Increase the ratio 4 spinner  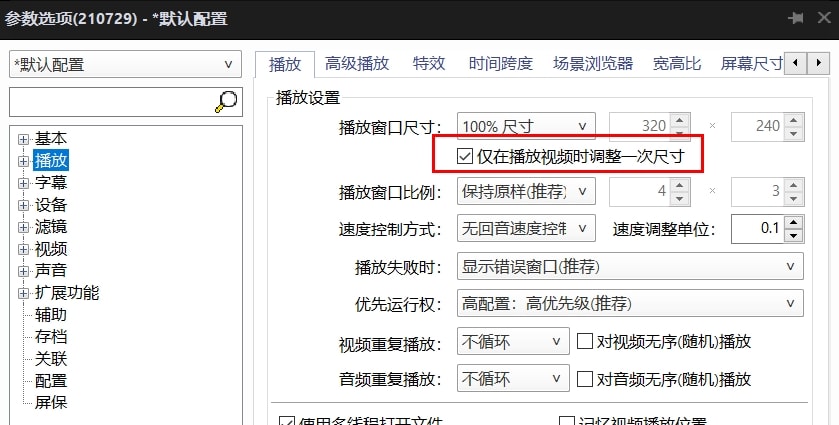pos(680,185)
